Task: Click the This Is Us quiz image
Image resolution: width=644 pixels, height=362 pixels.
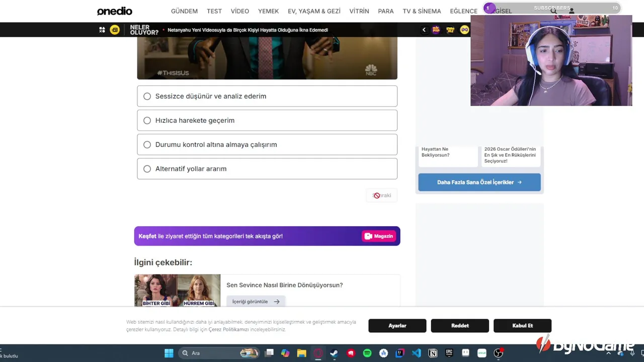Action: click(x=267, y=58)
